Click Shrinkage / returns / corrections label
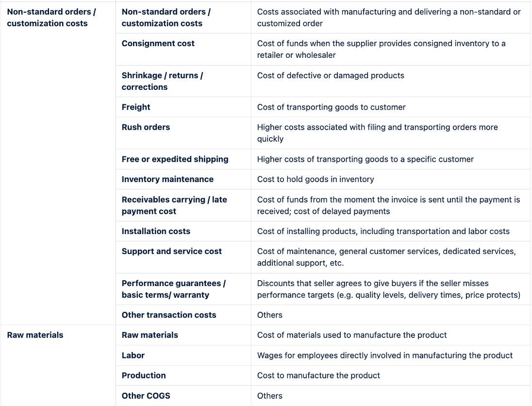Viewport: 532px width, 406px height. click(x=162, y=81)
